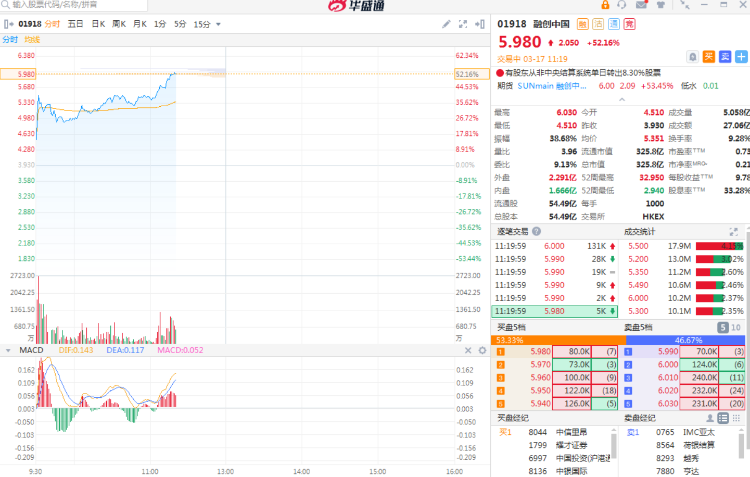Click the orange 53.33% buy ratio bar

coord(558,340)
